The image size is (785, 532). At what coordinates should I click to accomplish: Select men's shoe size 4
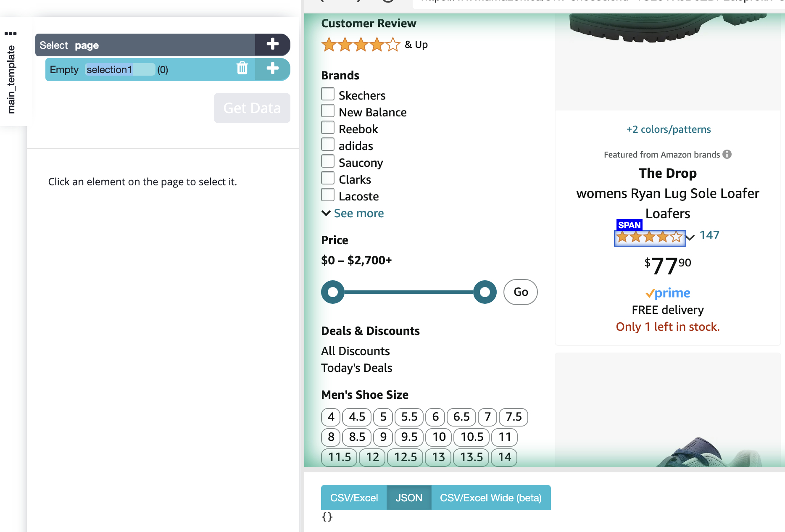point(331,417)
